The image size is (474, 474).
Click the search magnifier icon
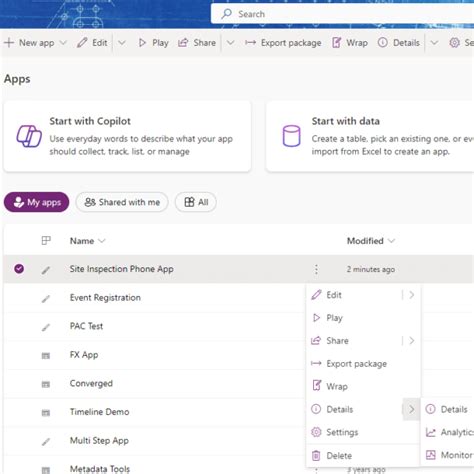(x=227, y=14)
